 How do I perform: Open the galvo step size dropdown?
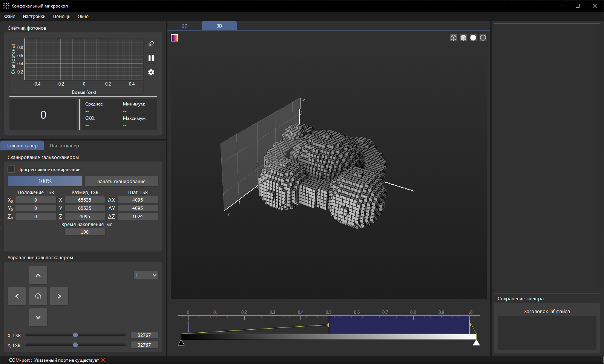(x=146, y=275)
